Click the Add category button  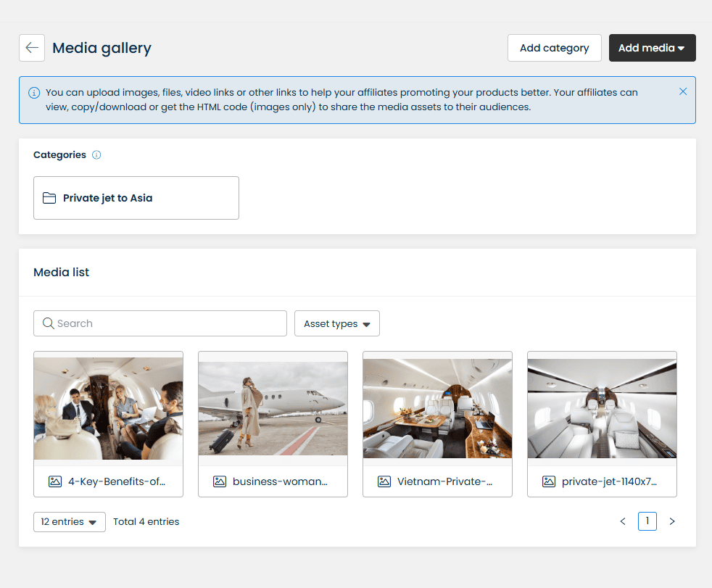pyautogui.click(x=554, y=48)
